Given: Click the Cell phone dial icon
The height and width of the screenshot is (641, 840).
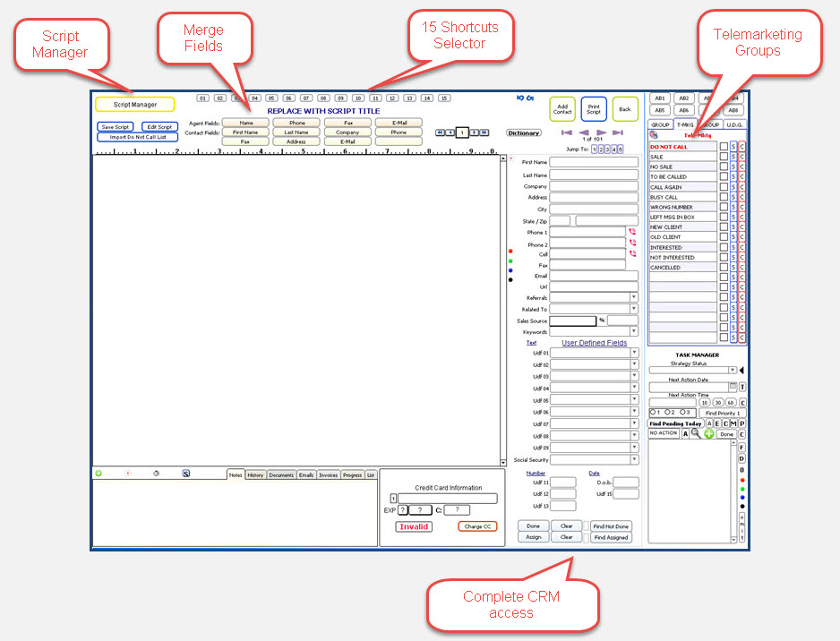Looking at the screenshot, I should (x=632, y=253).
